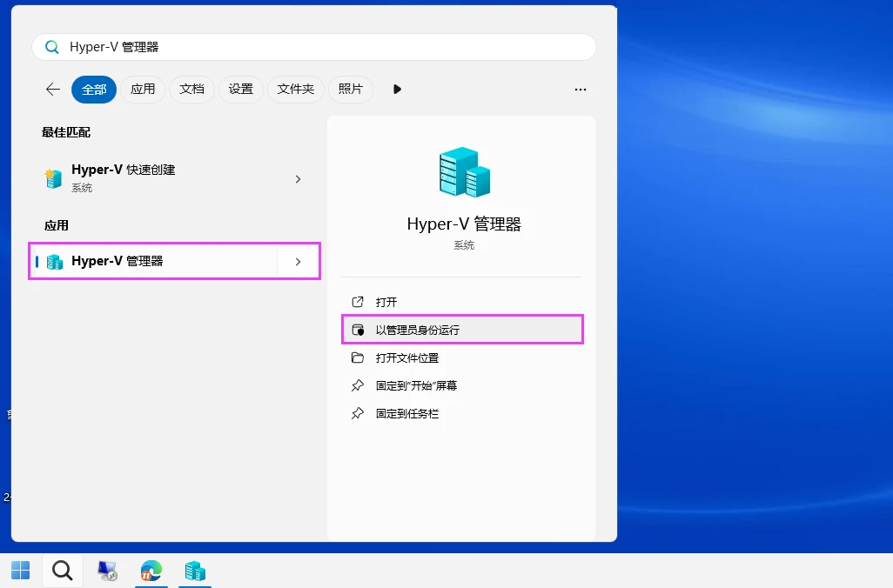The width and height of the screenshot is (893, 588).
Task: Open the Hyper-V 快速创建 result
Action: tap(174, 178)
